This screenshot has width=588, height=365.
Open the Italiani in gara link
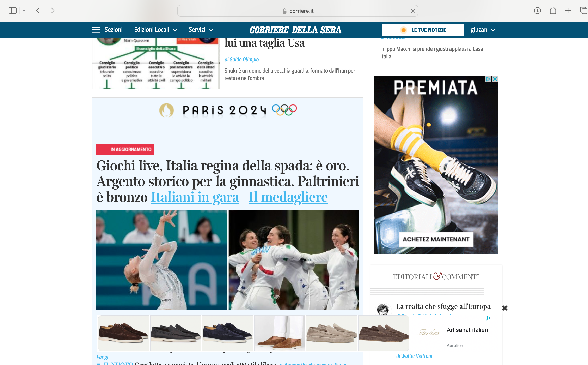[195, 197]
